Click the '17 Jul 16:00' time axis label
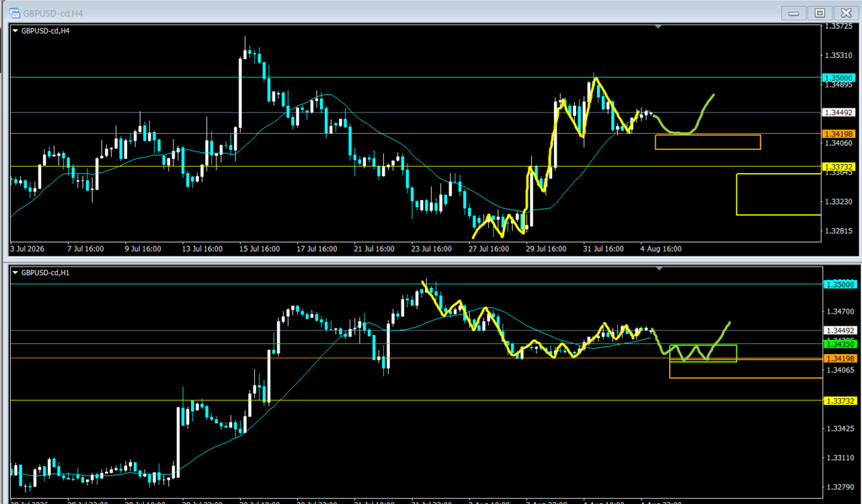862x504 pixels. [317, 249]
